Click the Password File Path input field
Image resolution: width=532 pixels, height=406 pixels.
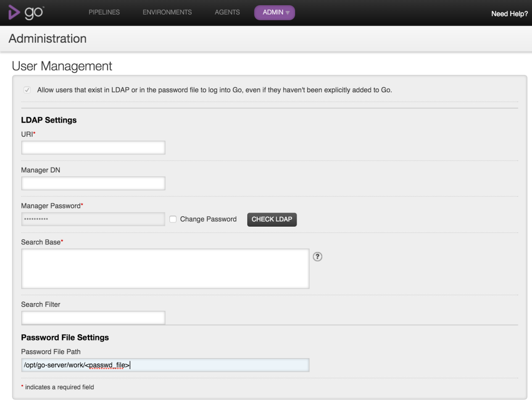(x=165, y=365)
